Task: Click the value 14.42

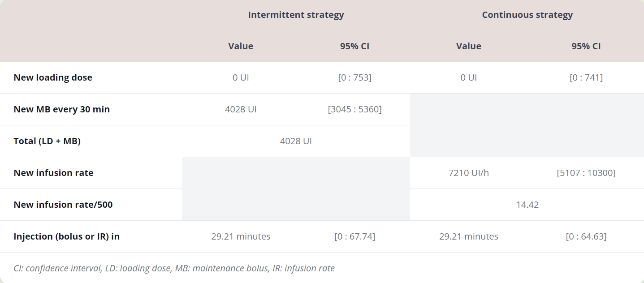Action: point(527,205)
